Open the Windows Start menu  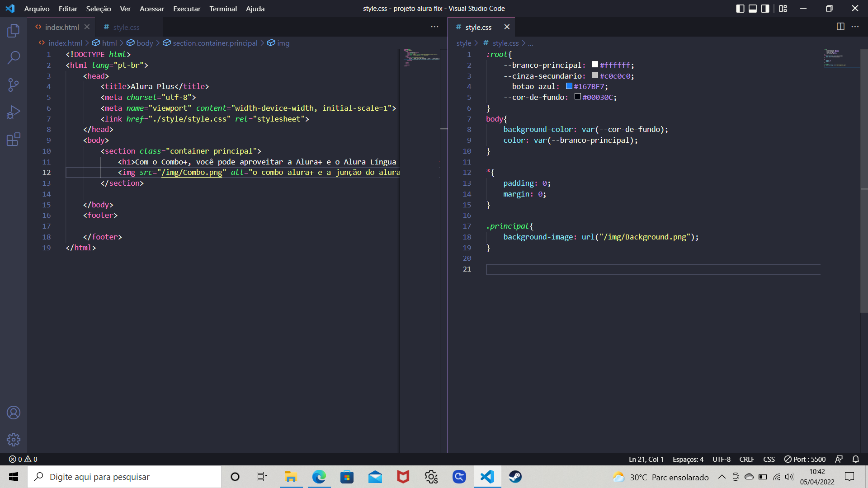pos(14,477)
